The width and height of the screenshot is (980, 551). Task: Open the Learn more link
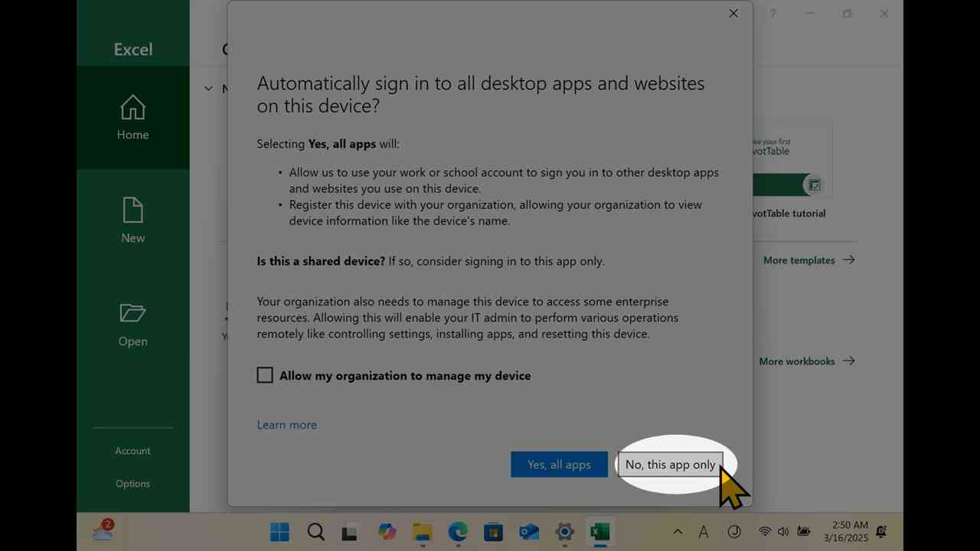coord(286,425)
